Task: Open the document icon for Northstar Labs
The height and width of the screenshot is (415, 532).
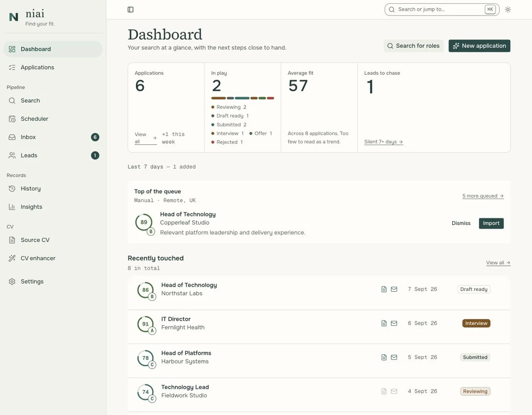Action: [x=384, y=289]
